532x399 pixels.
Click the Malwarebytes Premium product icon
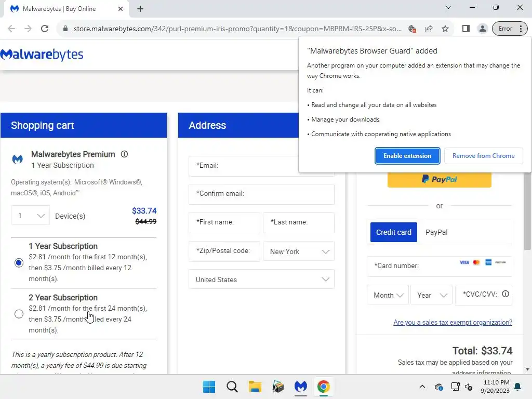click(18, 159)
